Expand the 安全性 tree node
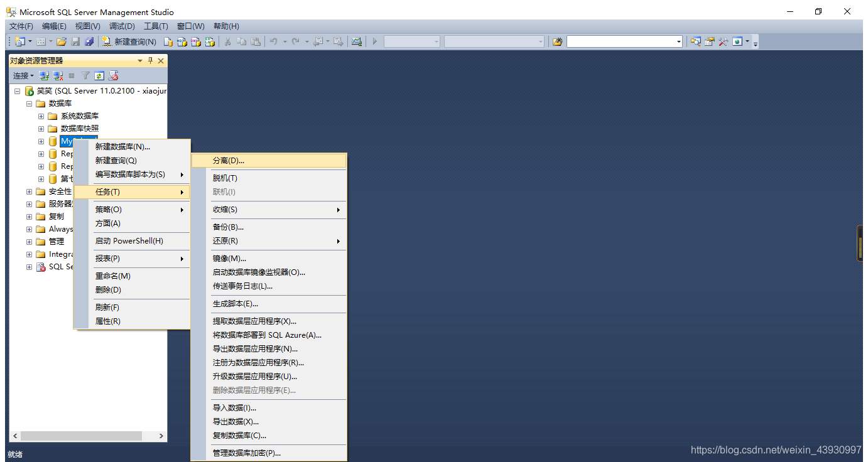The width and height of the screenshot is (868, 462). pos(29,191)
